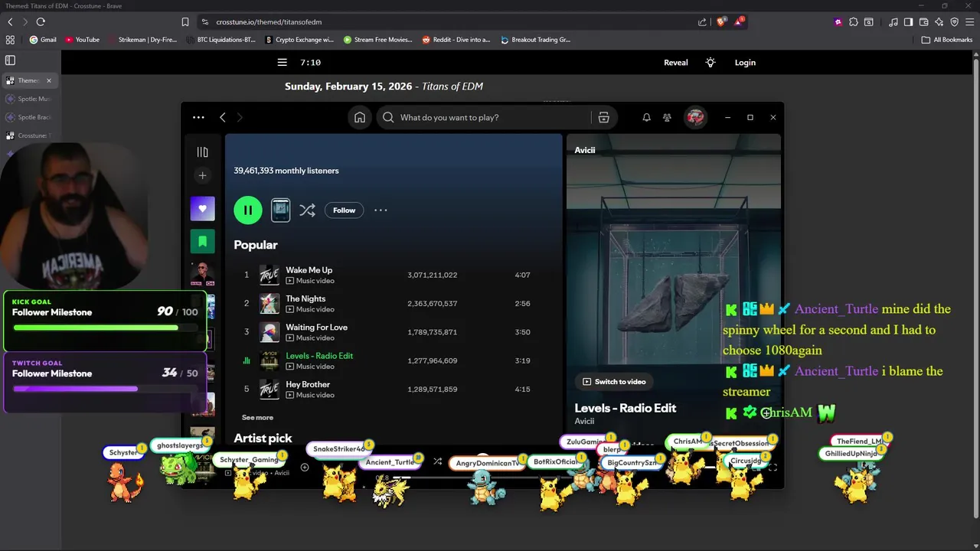The image size is (980, 551).
Task: Click the Kick Follower Milestone progress bar
Action: (106, 328)
